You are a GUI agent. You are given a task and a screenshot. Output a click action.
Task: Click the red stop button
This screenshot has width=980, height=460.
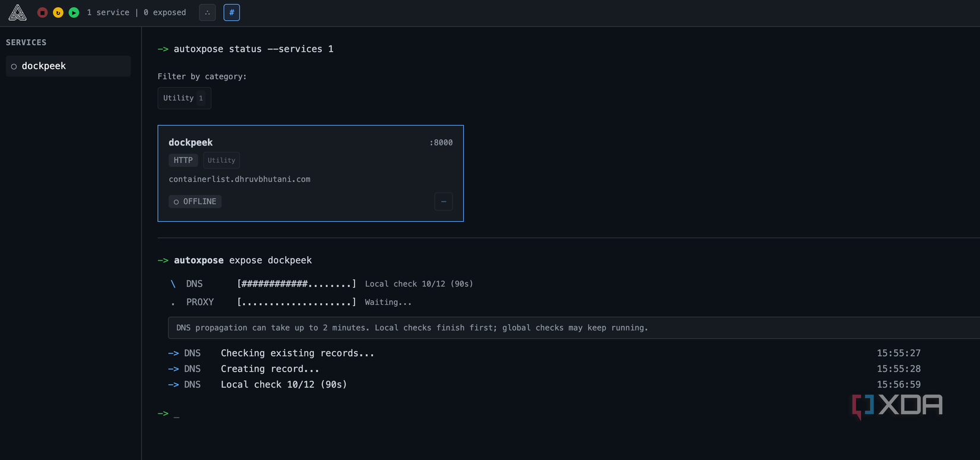click(x=42, y=12)
